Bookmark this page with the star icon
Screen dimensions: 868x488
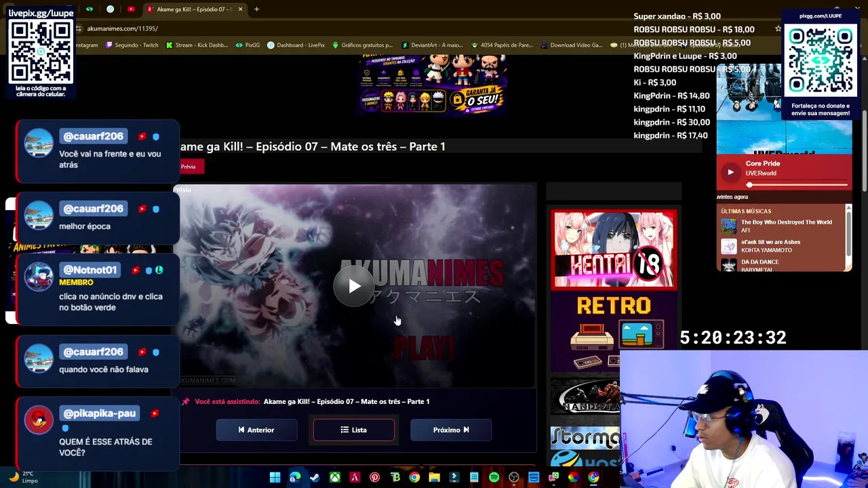tap(778, 28)
